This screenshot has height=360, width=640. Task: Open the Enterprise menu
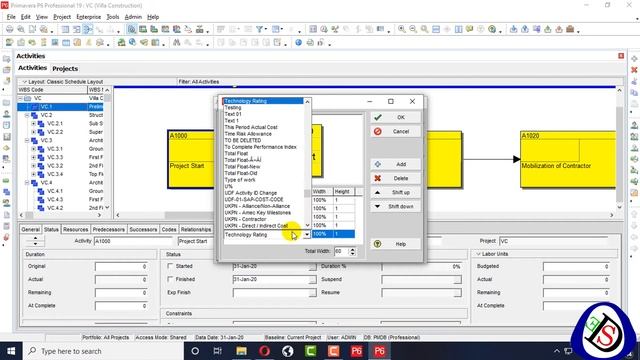pyautogui.click(x=89, y=17)
